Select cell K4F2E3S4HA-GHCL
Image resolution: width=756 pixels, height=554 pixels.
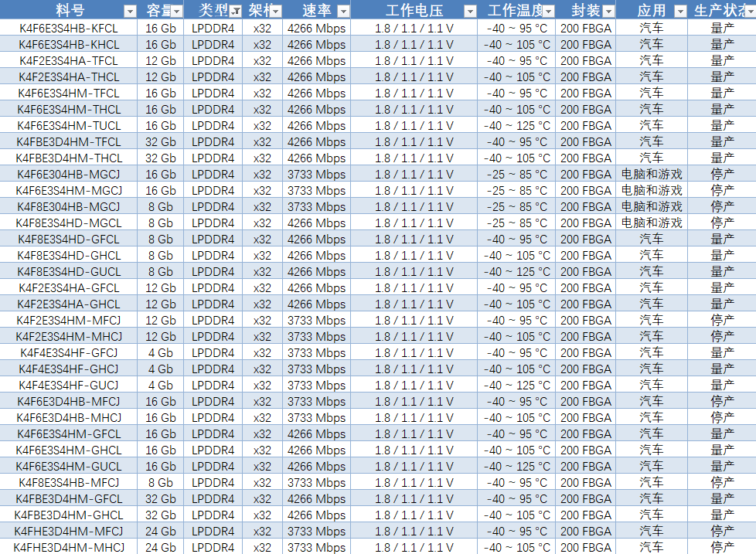69,304
